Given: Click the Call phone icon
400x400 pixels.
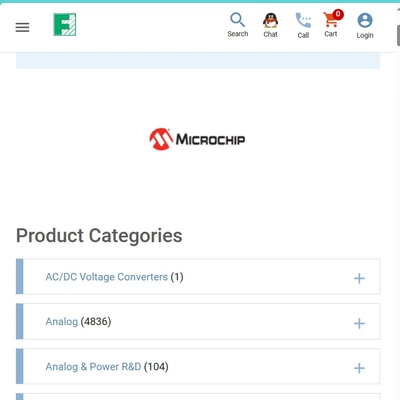Looking at the screenshot, I should click(303, 21).
